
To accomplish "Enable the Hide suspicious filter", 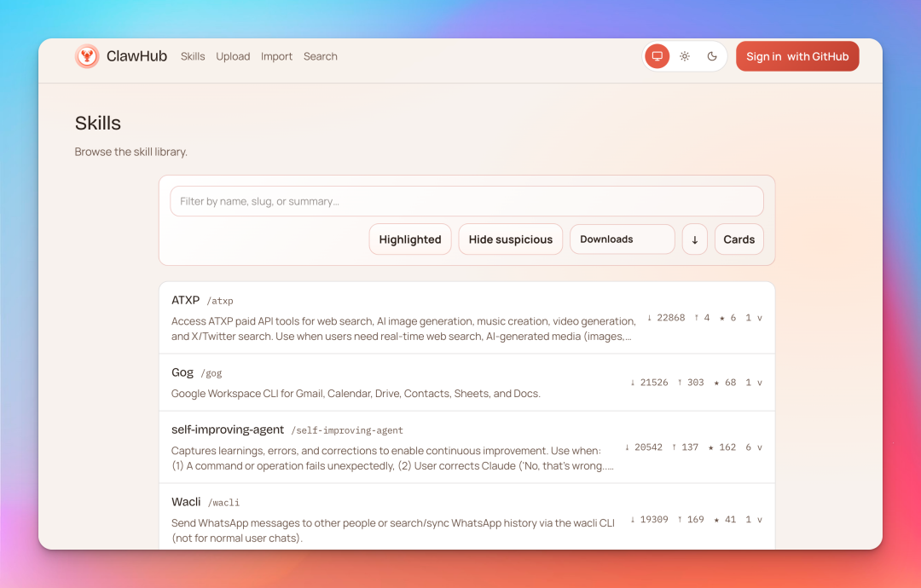I will pyautogui.click(x=510, y=239).
